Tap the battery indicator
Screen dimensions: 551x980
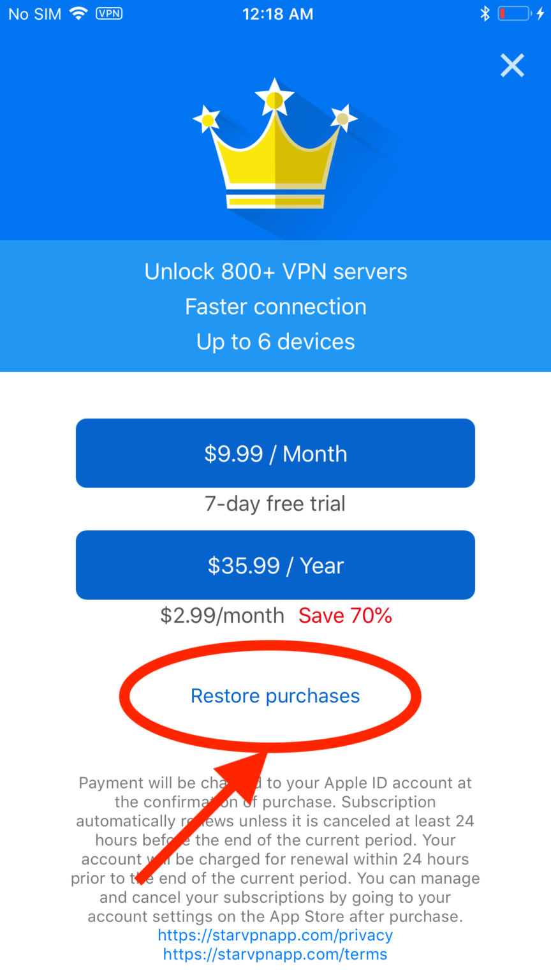[514, 13]
